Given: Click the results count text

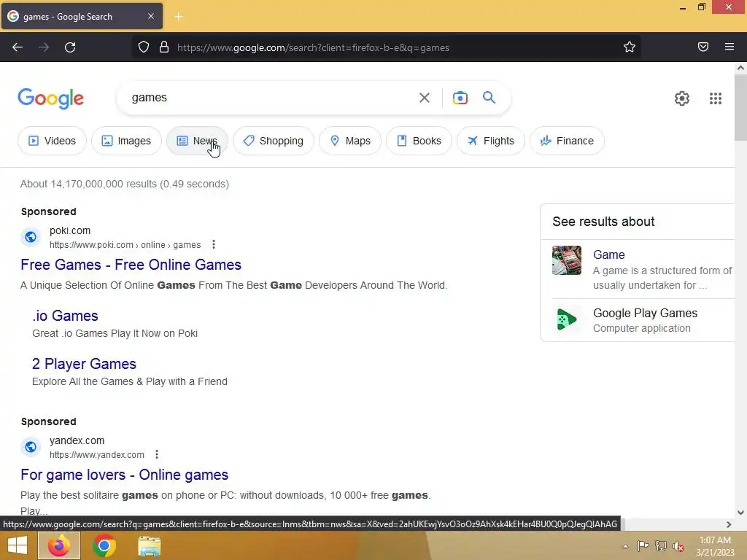Looking at the screenshot, I should [x=124, y=184].
